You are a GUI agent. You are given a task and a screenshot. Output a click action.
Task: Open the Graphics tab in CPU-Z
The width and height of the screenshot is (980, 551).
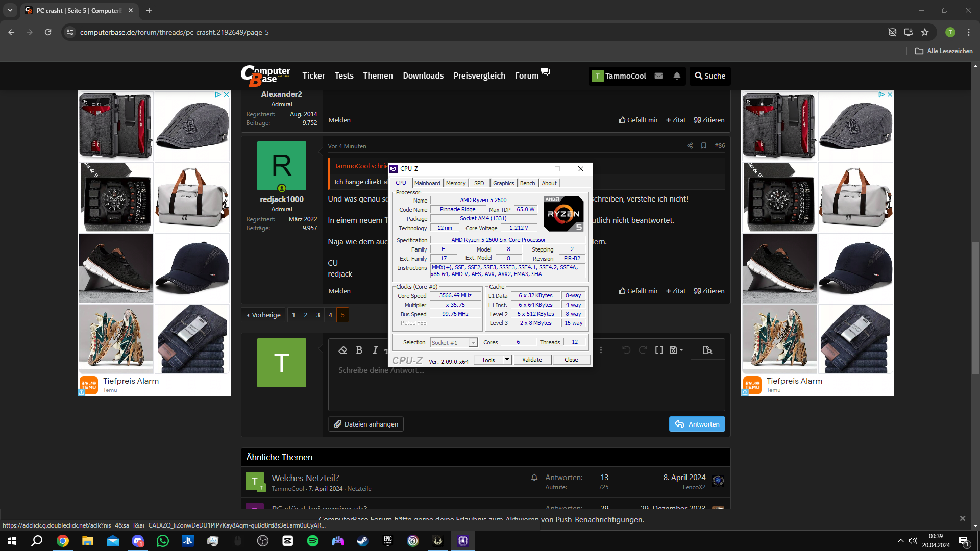pos(503,183)
